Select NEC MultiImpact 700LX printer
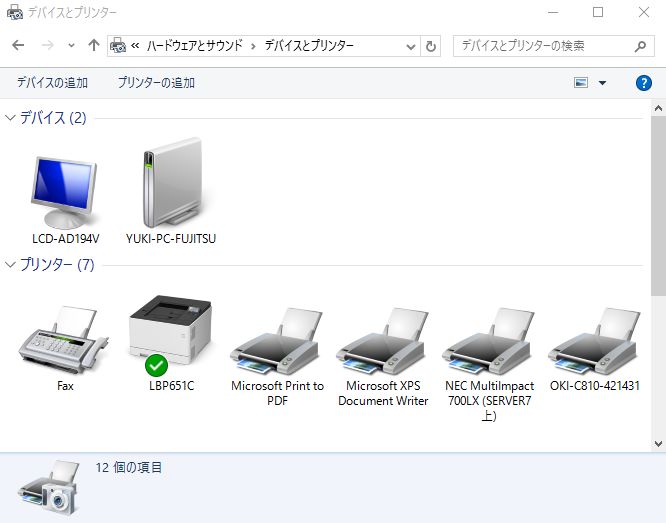This screenshot has height=523, width=666. [x=489, y=340]
